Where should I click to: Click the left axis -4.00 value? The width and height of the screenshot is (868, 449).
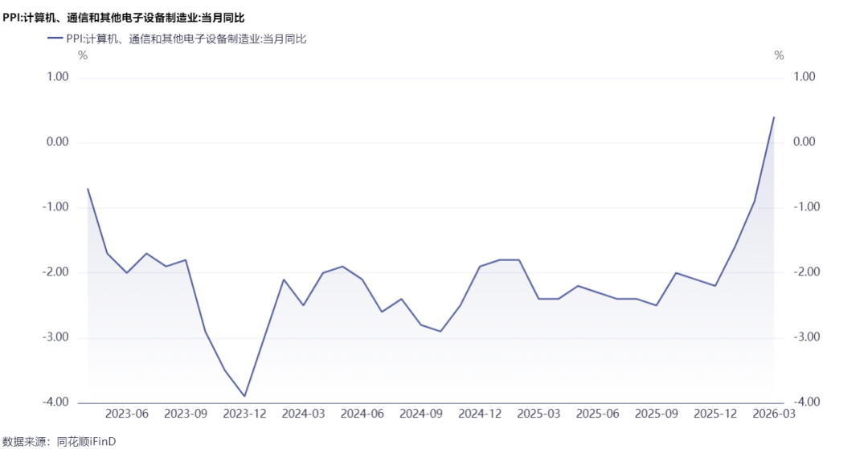(56, 402)
